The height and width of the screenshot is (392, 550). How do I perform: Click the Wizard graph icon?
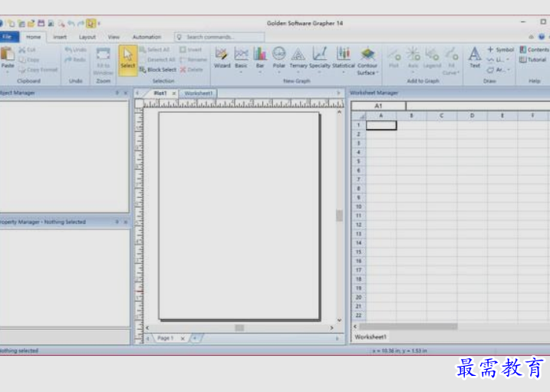[x=222, y=58]
